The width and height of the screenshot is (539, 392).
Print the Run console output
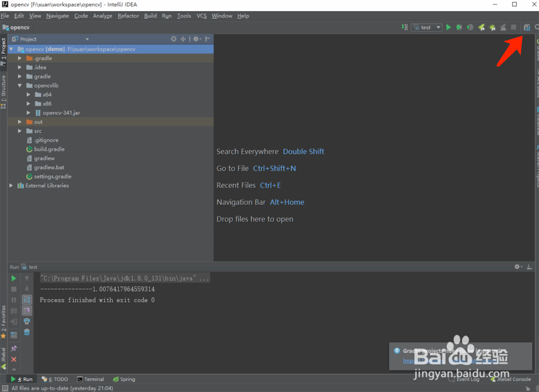[27, 321]
